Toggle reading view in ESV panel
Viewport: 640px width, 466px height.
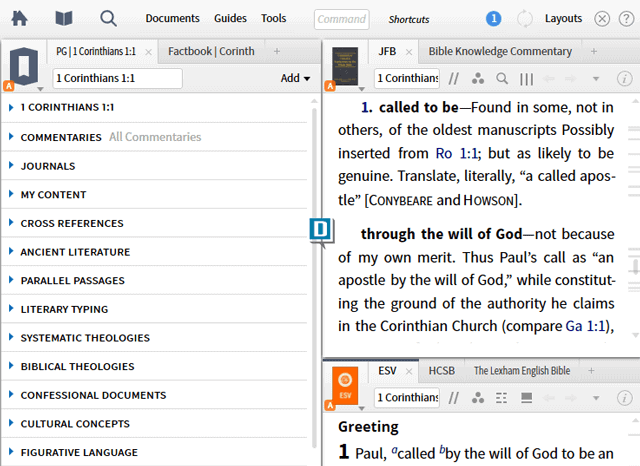coord(526,398)
